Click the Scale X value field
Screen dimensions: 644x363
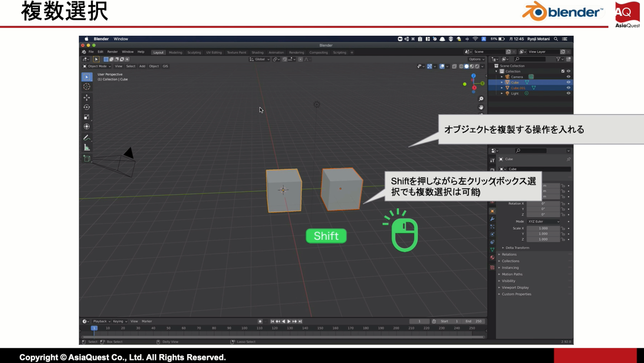click(543, 228)
